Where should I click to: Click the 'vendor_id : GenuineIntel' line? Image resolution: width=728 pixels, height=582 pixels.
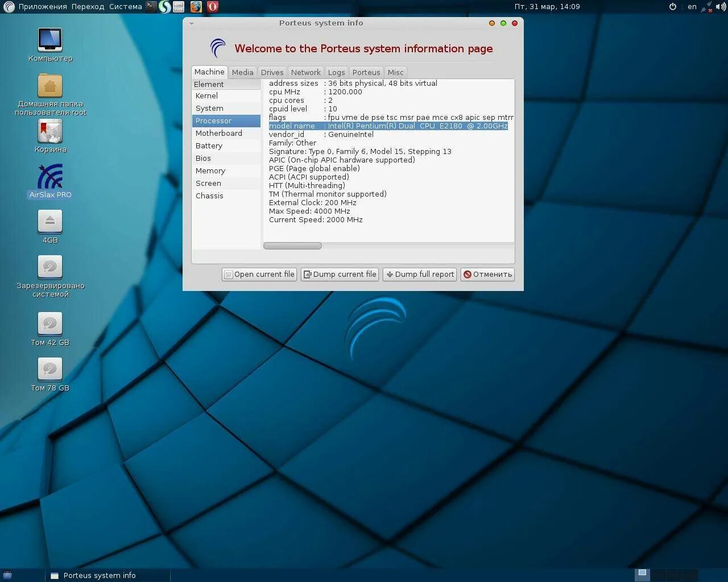point(321,134)
